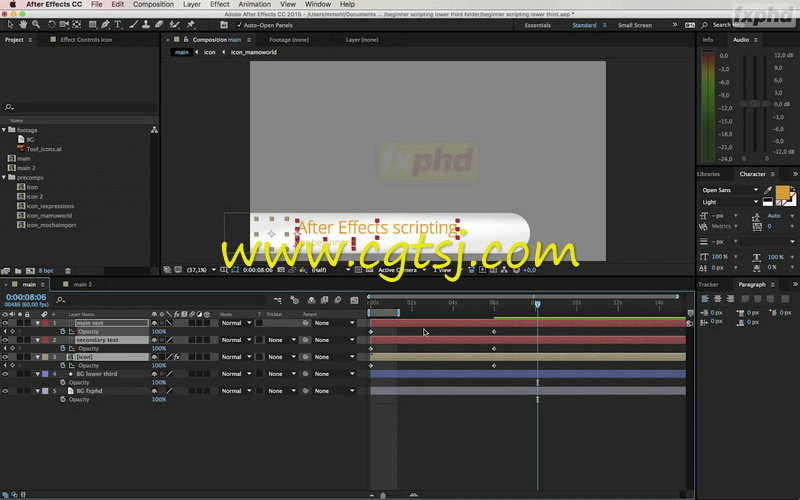Select the Rectangle shape tool

coord(92,24)
